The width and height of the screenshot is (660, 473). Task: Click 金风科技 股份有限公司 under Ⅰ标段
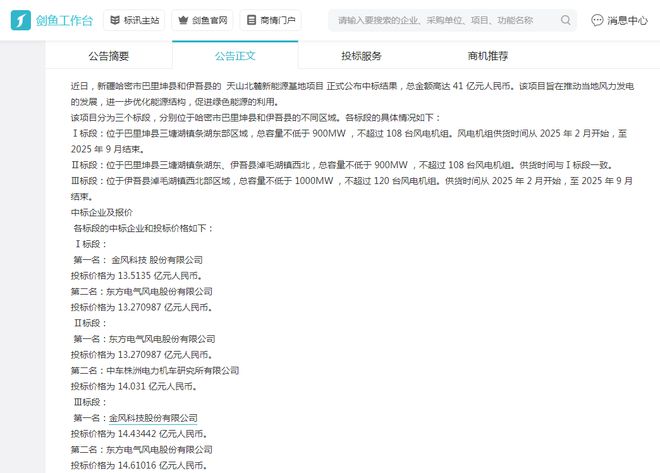tap(157, 260)
